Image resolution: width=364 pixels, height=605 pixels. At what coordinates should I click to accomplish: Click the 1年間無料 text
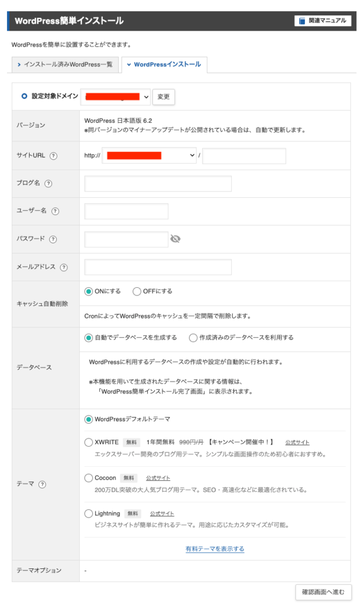(x=160, y=442)
